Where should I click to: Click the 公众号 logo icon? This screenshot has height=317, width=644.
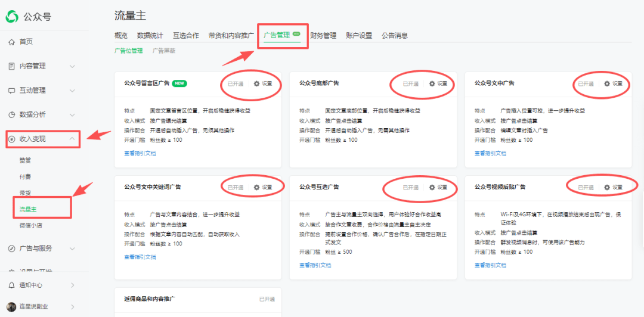click(x=12, y=17)
